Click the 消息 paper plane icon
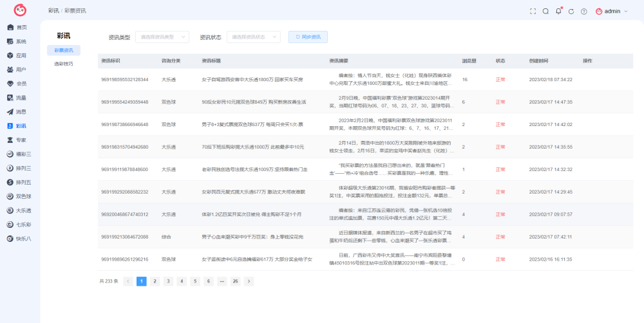 coord(11,111)
